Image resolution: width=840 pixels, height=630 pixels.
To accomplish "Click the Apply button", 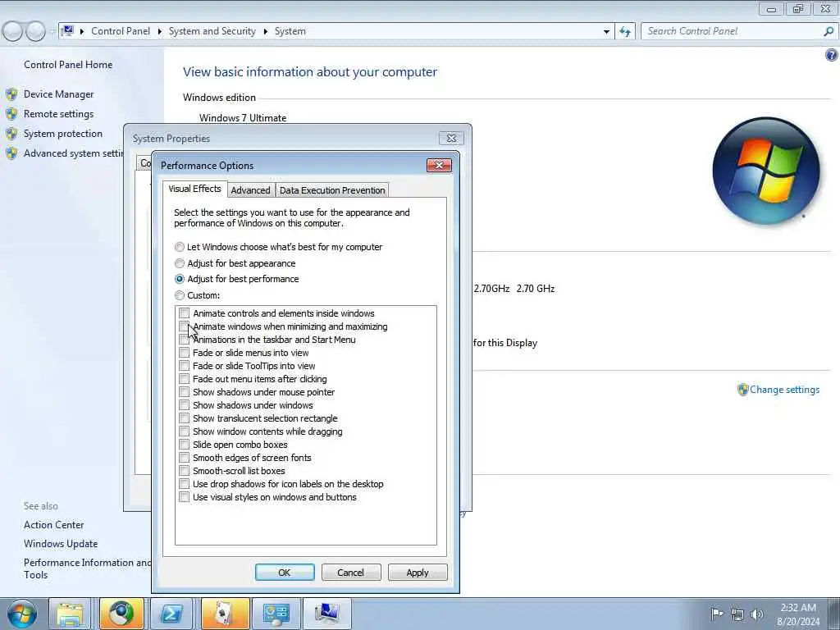I will (x=418, y=573).
